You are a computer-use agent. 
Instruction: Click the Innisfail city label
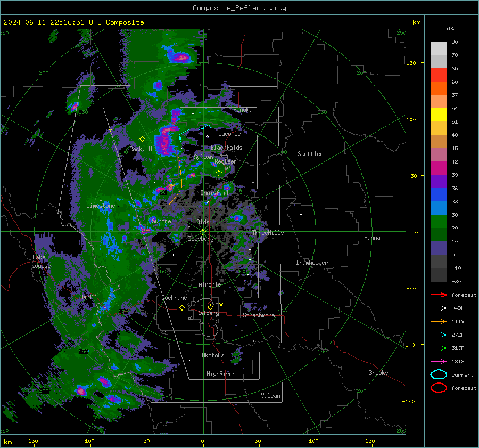214,193
